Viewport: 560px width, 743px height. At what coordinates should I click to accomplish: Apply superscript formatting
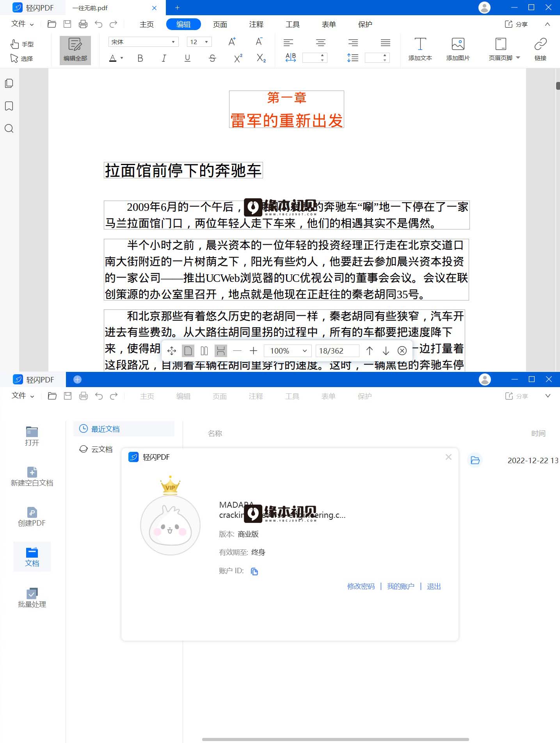click(x=238, y=58)
